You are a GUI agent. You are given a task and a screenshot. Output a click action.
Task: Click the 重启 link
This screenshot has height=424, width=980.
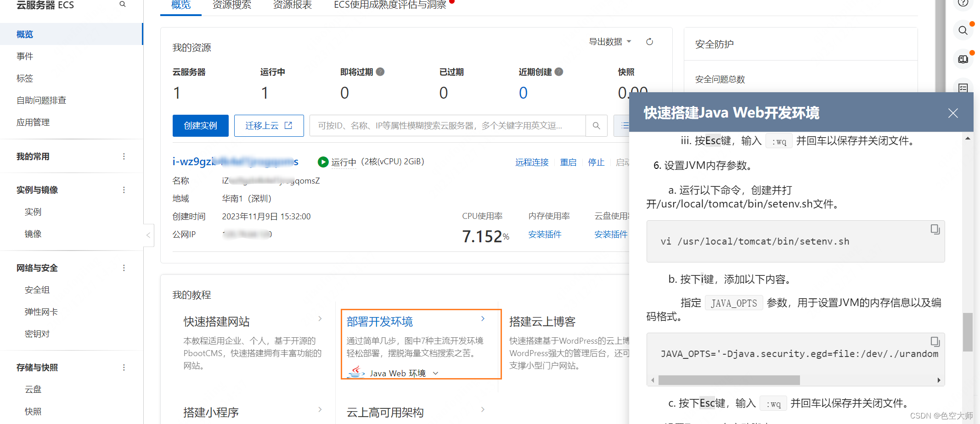568,162
